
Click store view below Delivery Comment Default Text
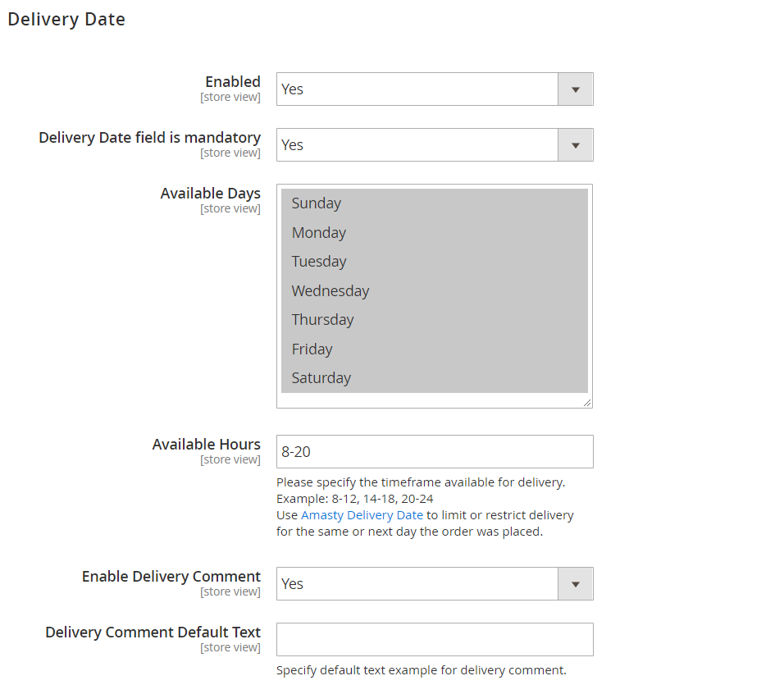230,646
